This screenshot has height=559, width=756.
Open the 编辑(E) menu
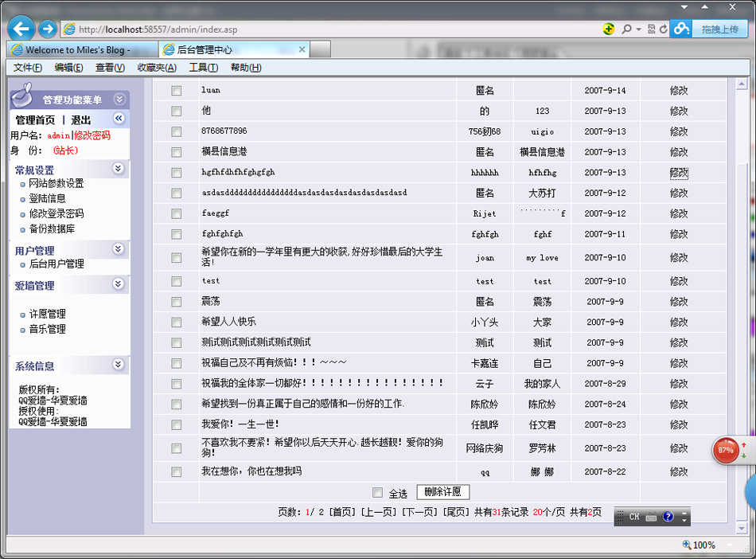click(x=68, y=68)
